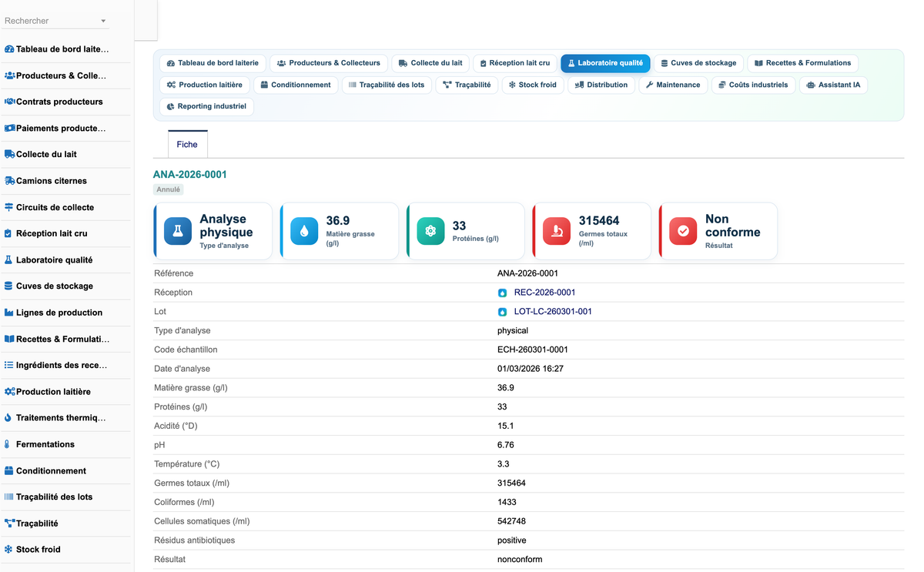The height and width of the screenshot is (572, 924).
Task: Click the Non conforme check-circle card icon
Action: (683, 231)
